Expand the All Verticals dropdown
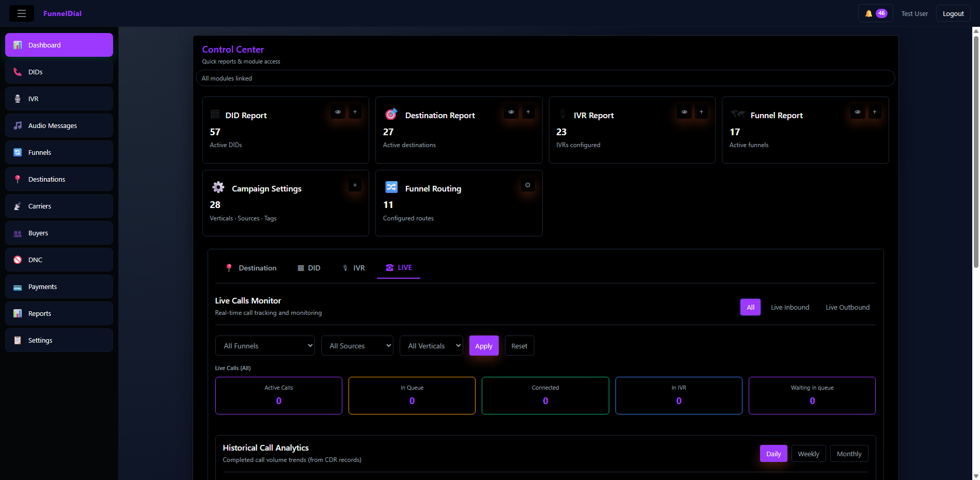980x480 pixels. tap(431, 346)
